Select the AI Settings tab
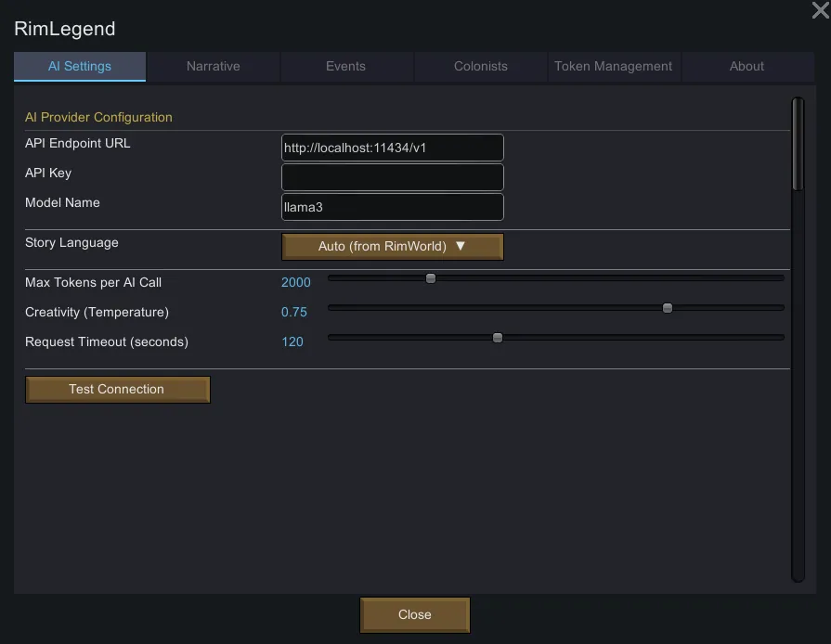Image resolution: width=831 pixels, height=644 pixels. pyautogui.click(x=80, y=67)
